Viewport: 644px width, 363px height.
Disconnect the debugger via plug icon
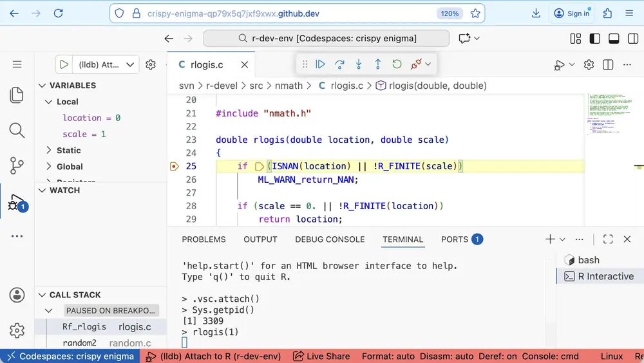click(416, 64)
